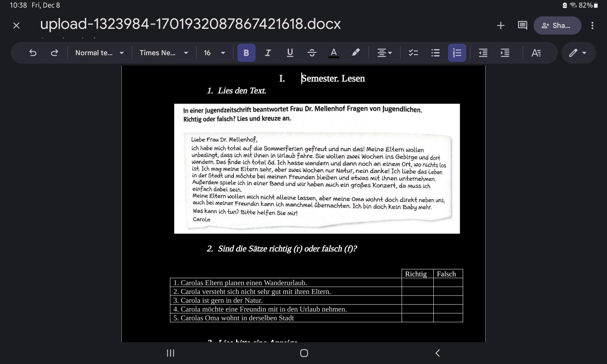Open the paragraph alignment dropdown
Viewport: 607px width, 364px height.
tap(385, 53)
